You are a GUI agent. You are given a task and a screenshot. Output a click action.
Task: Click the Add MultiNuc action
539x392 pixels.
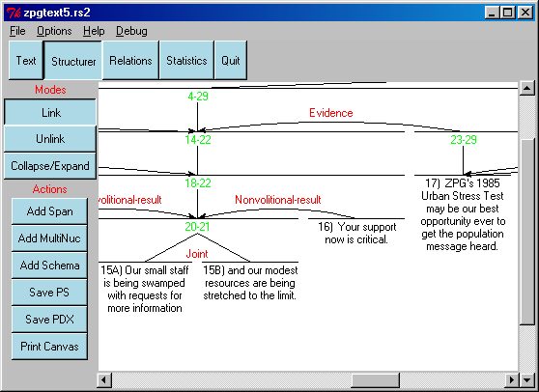[49, 238]
